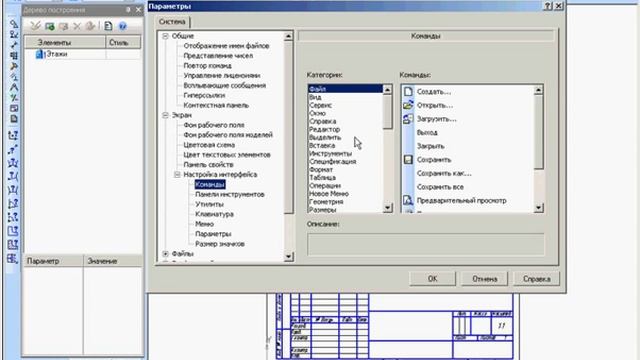Click the Стиль column header

(x=123, y=42)
